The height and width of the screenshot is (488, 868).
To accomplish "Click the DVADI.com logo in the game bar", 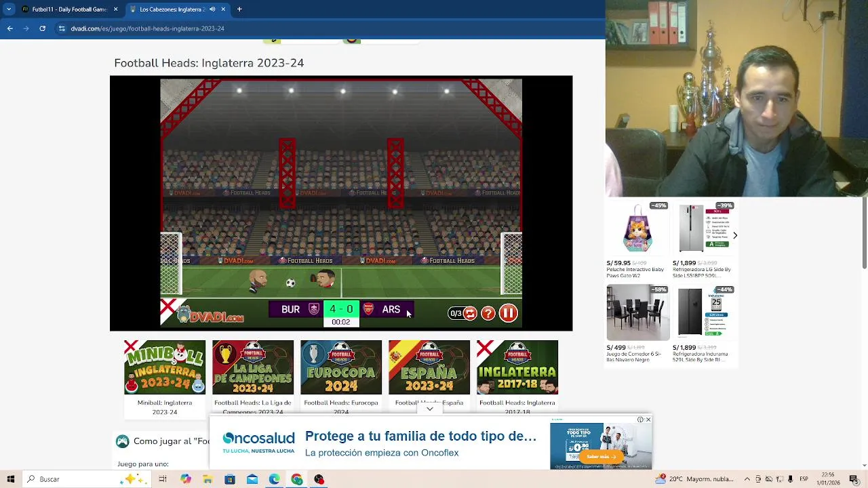I will point(210,315).
